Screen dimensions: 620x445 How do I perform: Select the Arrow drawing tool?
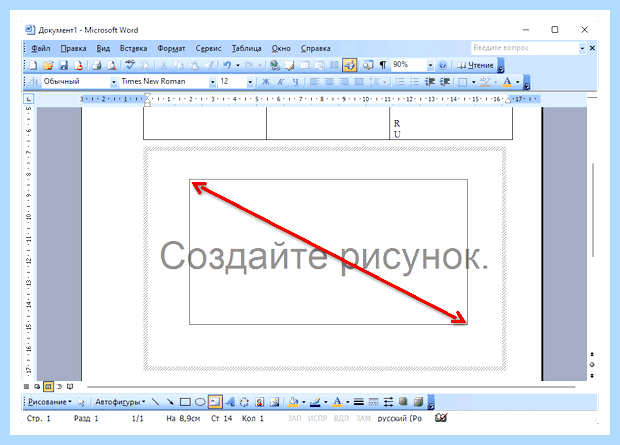[170, 402]
